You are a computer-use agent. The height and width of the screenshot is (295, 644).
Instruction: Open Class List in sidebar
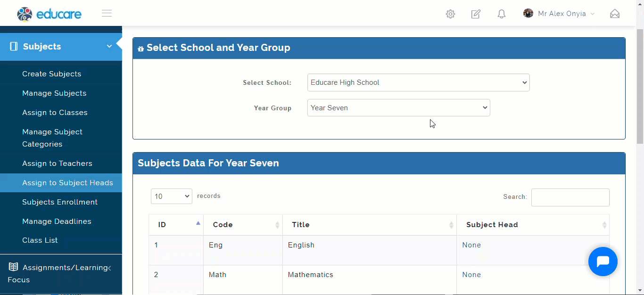(x=40, y=240)
